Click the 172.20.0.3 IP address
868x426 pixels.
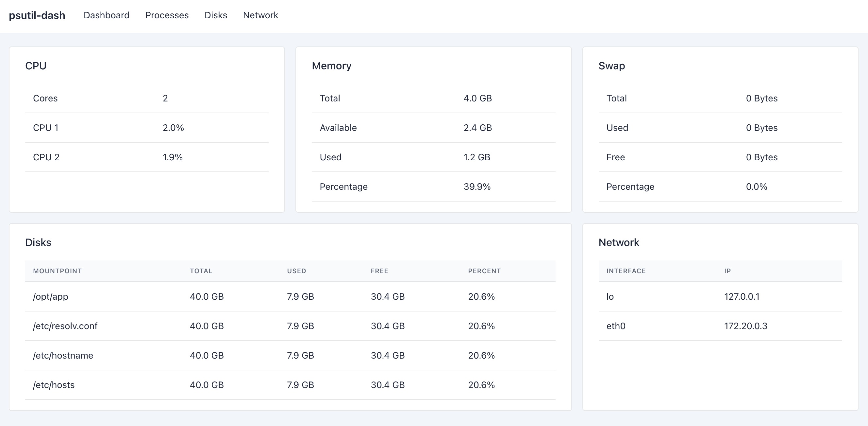click(x=745, y=326)
